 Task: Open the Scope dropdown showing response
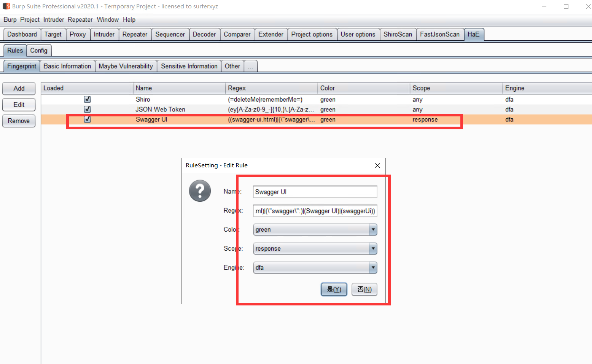315,248
